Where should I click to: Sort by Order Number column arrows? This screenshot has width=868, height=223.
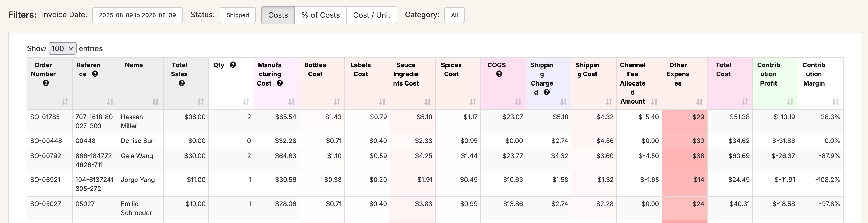[x=65, y=101]
